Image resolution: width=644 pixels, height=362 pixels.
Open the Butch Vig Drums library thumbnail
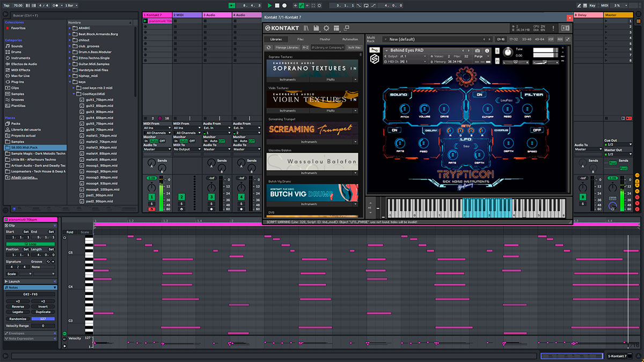click(312, 193)
